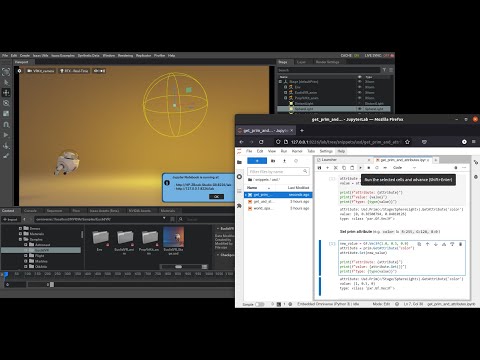Open the Replicator menu
Viewport: 480px width, 360px height.
click(x=143, y=55)
